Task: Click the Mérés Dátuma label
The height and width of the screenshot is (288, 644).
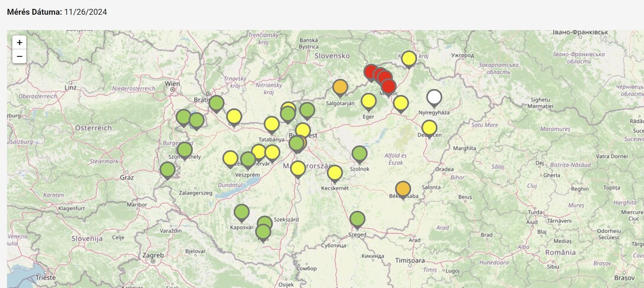Action: pos(34,12)
